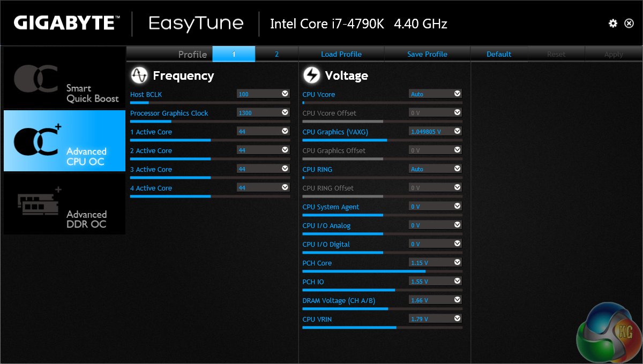Click the KG watermark logo
The image size is (643, 364).
tap(609, 330)
